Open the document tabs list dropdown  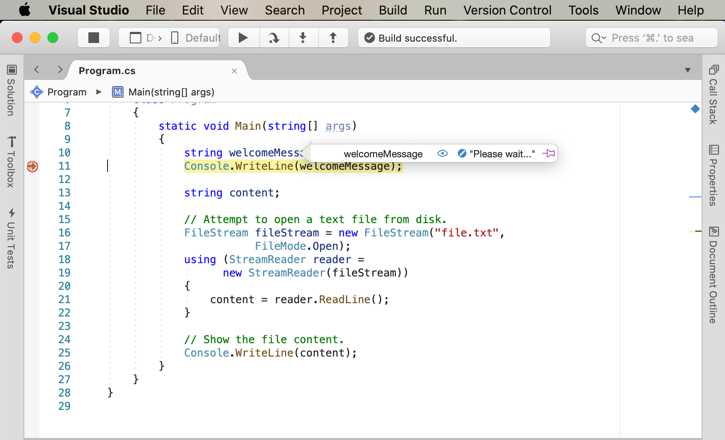[688, 70]
